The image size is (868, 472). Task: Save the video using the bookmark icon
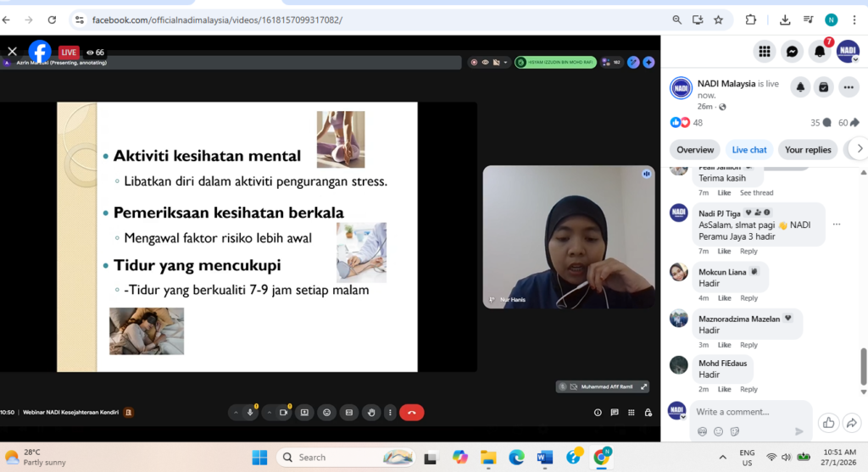(823, 87)
